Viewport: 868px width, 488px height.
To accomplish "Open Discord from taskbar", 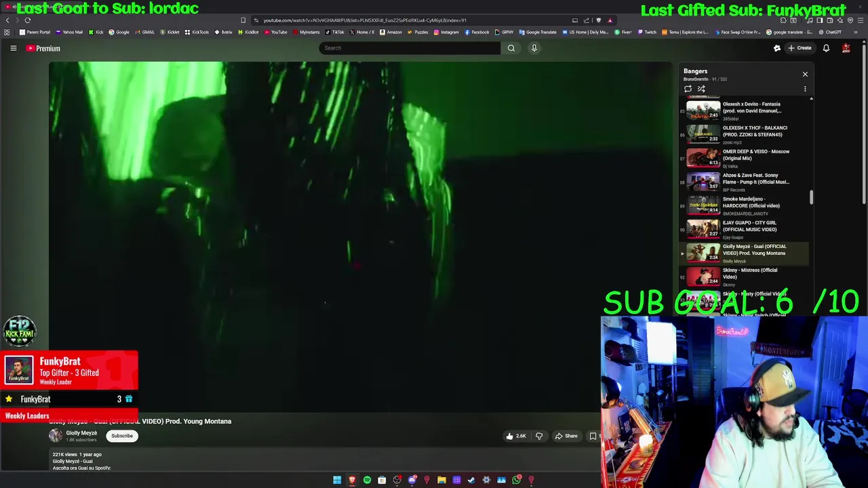I will [412, 480].
